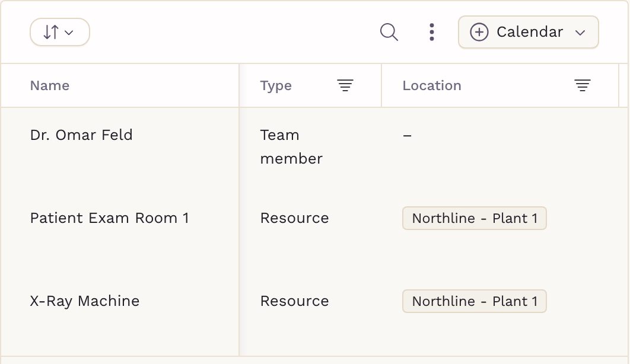Image resolution: width=630 pixels, height=364 pixels.
Task: Click the add Calendar button
Action: click(528, 32)
